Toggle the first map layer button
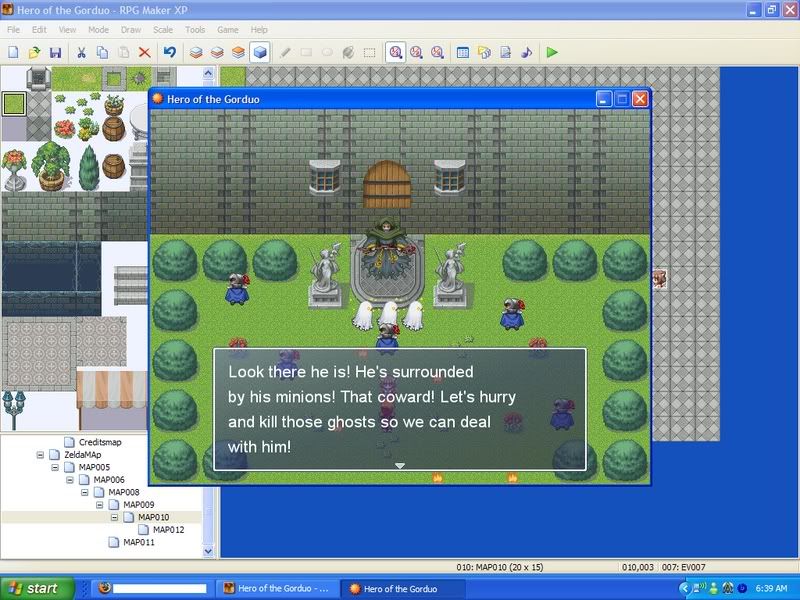Screen dimensions: 800x600 pos(196,52)
